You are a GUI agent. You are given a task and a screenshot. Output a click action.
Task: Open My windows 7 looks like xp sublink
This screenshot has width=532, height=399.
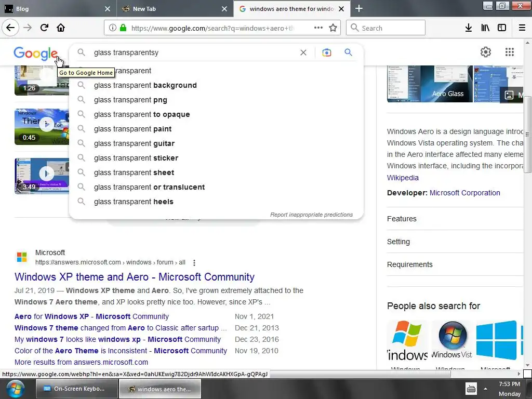[117, 340]
